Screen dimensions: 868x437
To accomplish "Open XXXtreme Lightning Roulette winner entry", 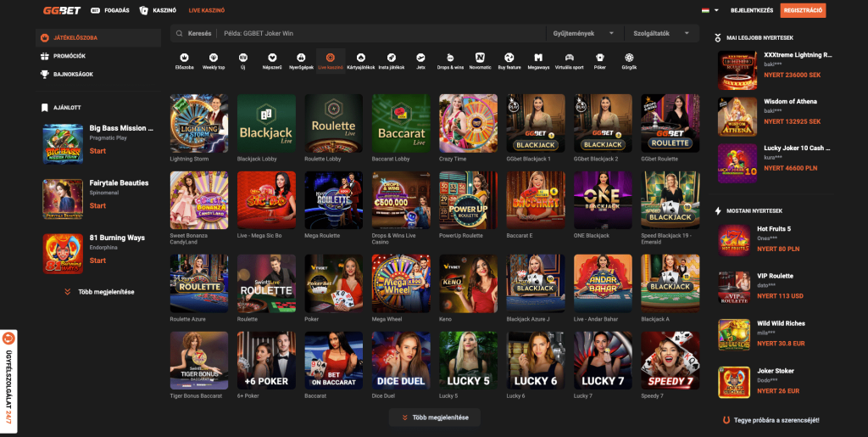I will click(x=775, y=70).
